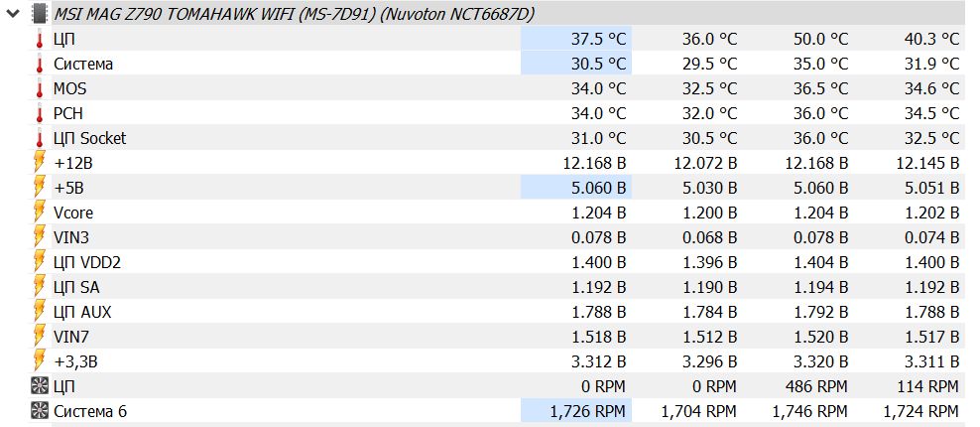Click the ЦП SA minimum value 1.190 В
The height and width of the screenshot is (427, 980).
(x=709, y=287)
